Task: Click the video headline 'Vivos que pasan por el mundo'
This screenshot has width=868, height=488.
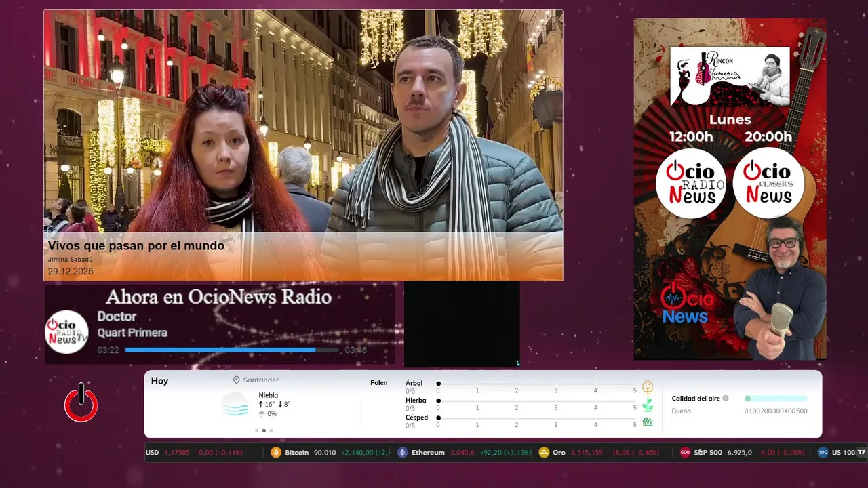Action: (136, 246)
